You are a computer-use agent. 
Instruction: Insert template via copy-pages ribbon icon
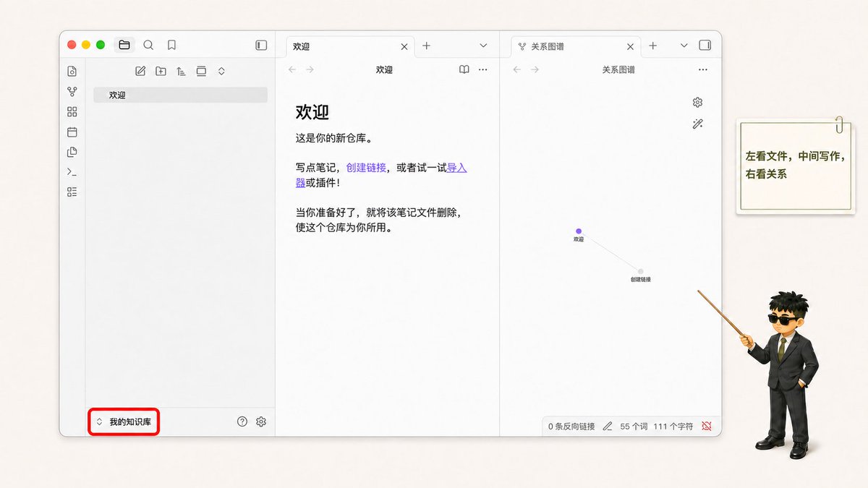click(x=72, y=152)
